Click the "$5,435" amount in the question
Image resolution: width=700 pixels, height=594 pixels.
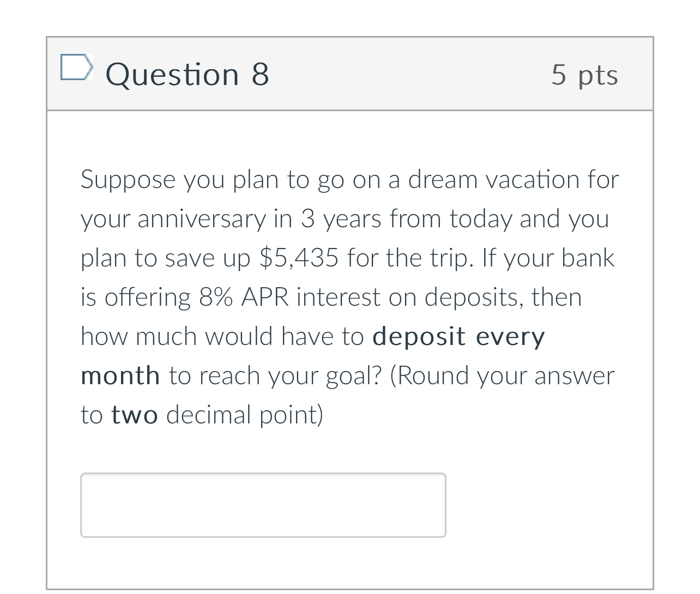[x=299, y=258]
